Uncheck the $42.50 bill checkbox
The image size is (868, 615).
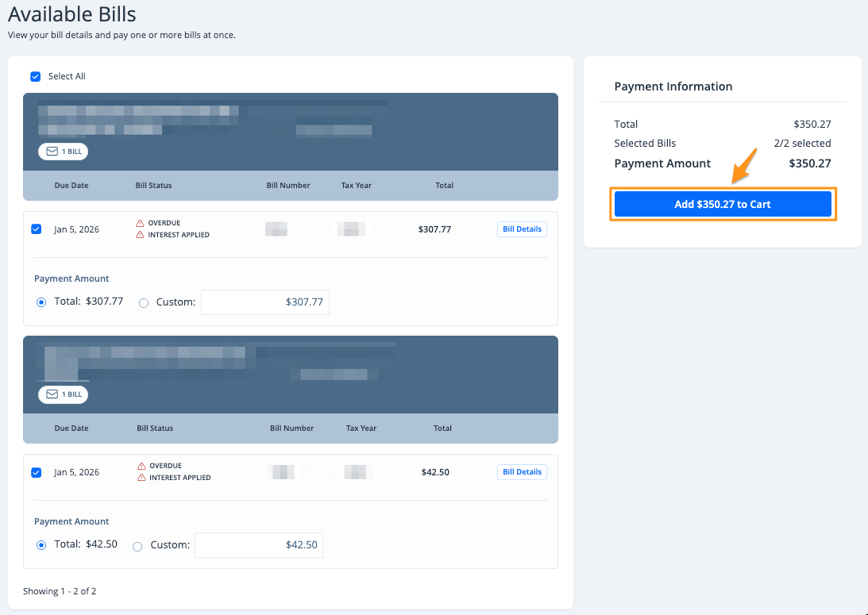pos(36,472)
